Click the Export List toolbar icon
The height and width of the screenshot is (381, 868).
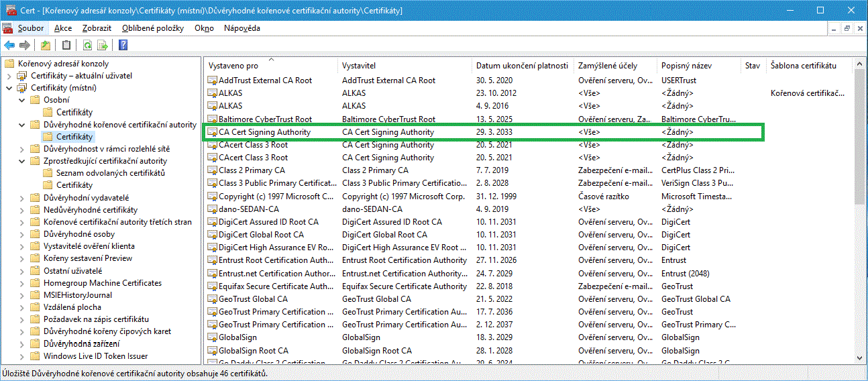pyautogui.click(x=103, y=45)
